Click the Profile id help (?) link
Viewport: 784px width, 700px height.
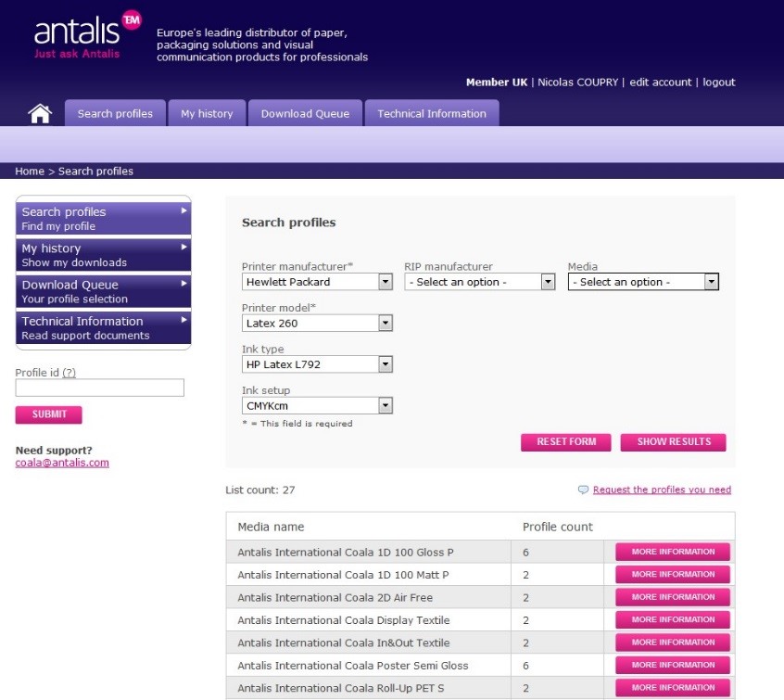pos(69,373)
